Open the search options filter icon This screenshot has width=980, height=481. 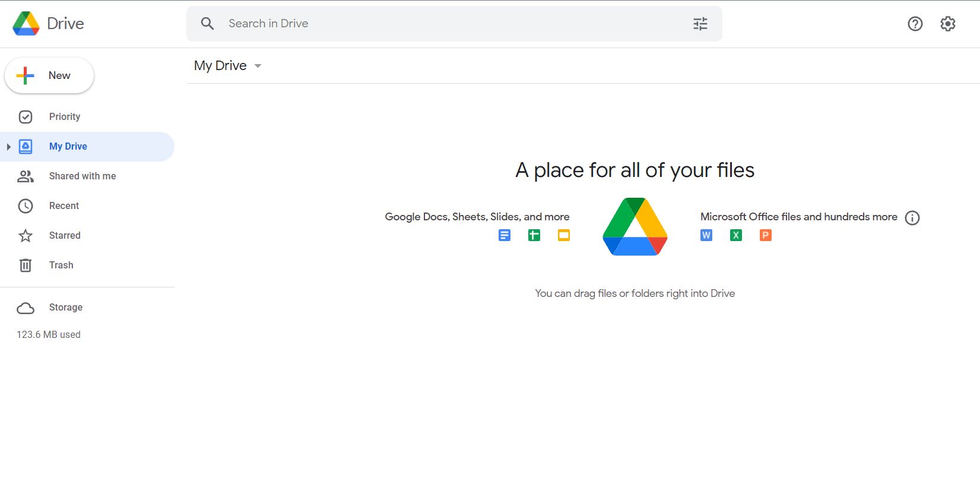click(x=700, y=24)
